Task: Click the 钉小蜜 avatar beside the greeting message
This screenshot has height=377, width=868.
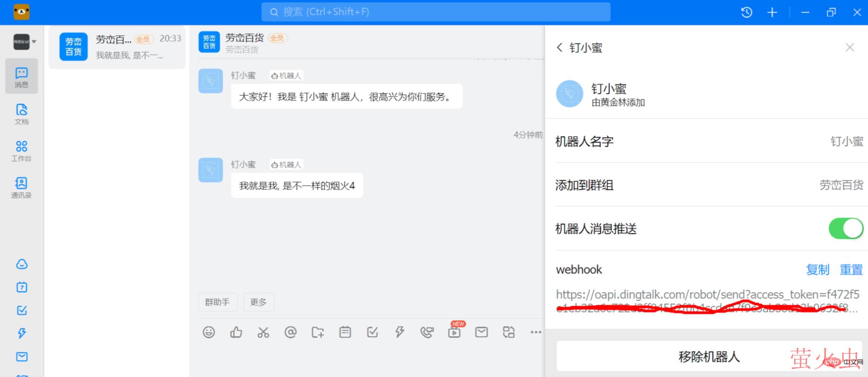Action: (x=210, y=81)
